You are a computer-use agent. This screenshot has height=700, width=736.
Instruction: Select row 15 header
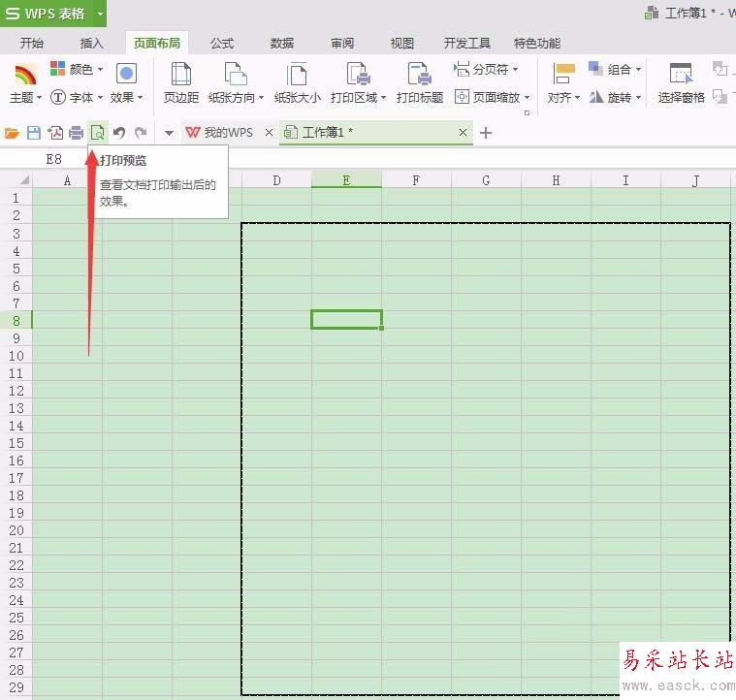point(16,443)
